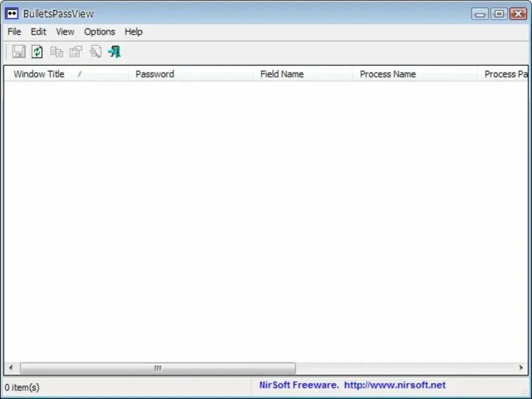Open the Options menu
Image resolution: width=532 pixels, height=399 pixels.
point(99,31)
